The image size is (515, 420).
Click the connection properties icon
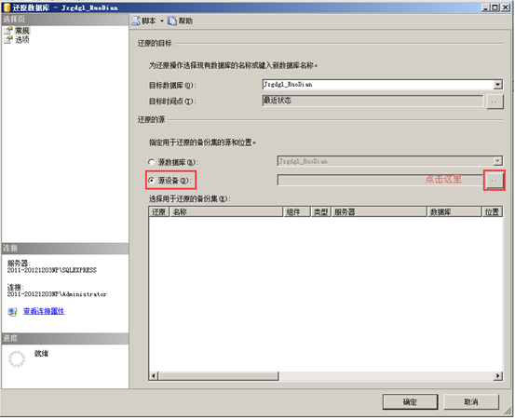tap(12, 311)
